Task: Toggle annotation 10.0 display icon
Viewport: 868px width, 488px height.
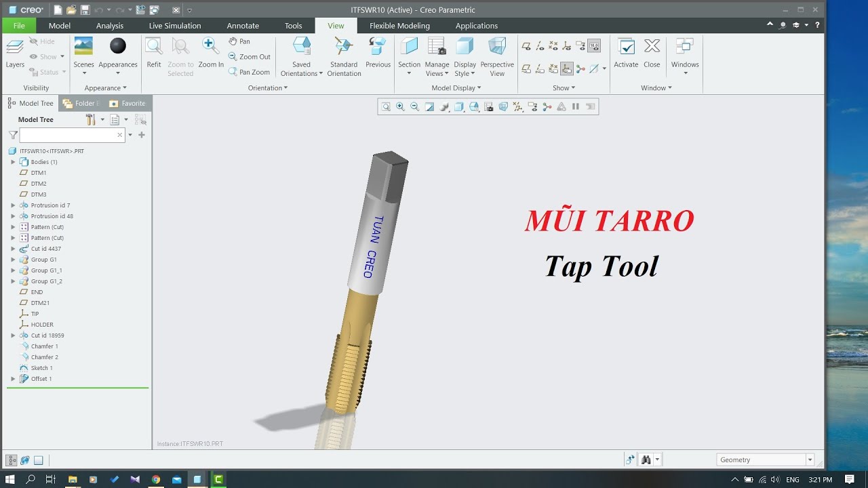Action: coord(594,46)
